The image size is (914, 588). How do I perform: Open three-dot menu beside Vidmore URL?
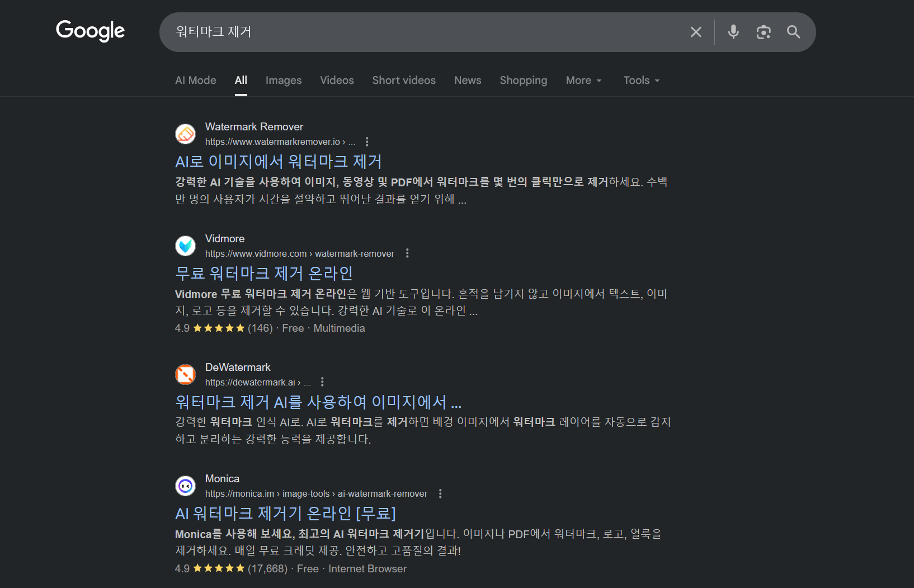(407, 253)
